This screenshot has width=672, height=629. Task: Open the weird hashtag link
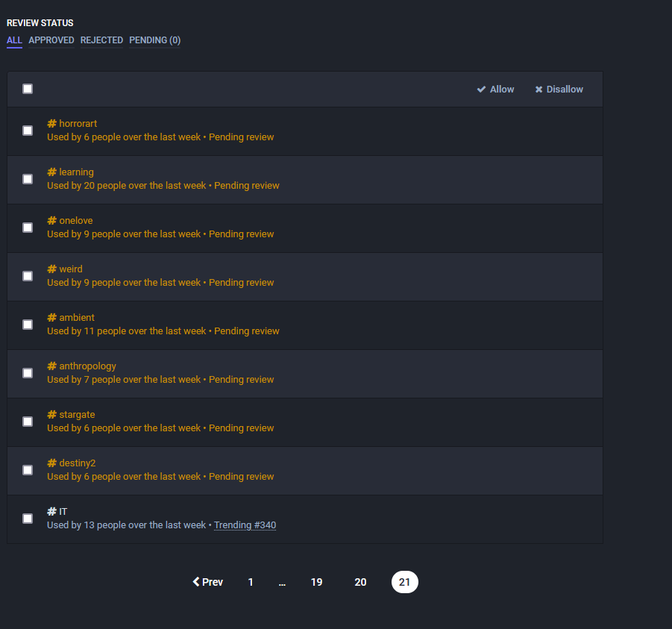pyautogui.click(x=65, y=269)
